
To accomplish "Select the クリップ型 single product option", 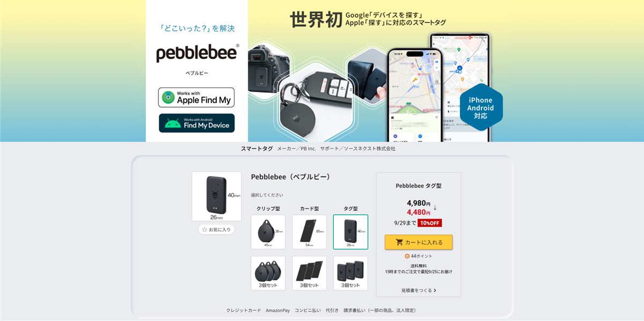I will tap(268, 232).
